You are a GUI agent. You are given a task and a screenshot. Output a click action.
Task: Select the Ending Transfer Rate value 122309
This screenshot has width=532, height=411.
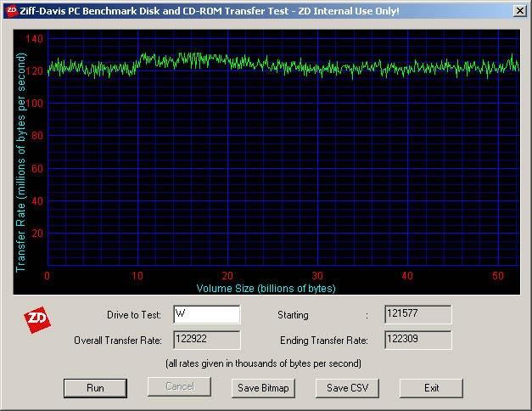coord(418,340)
